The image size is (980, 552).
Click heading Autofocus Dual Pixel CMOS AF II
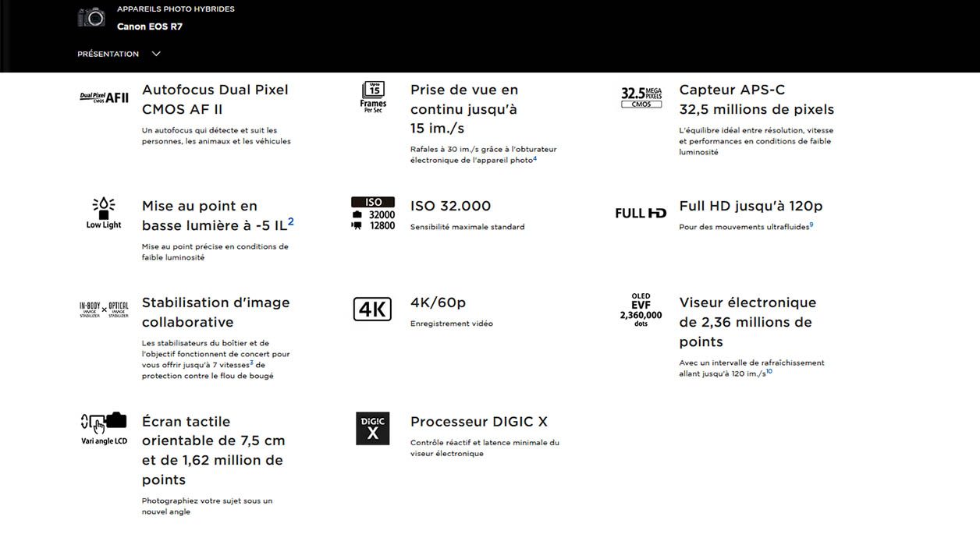215,100
